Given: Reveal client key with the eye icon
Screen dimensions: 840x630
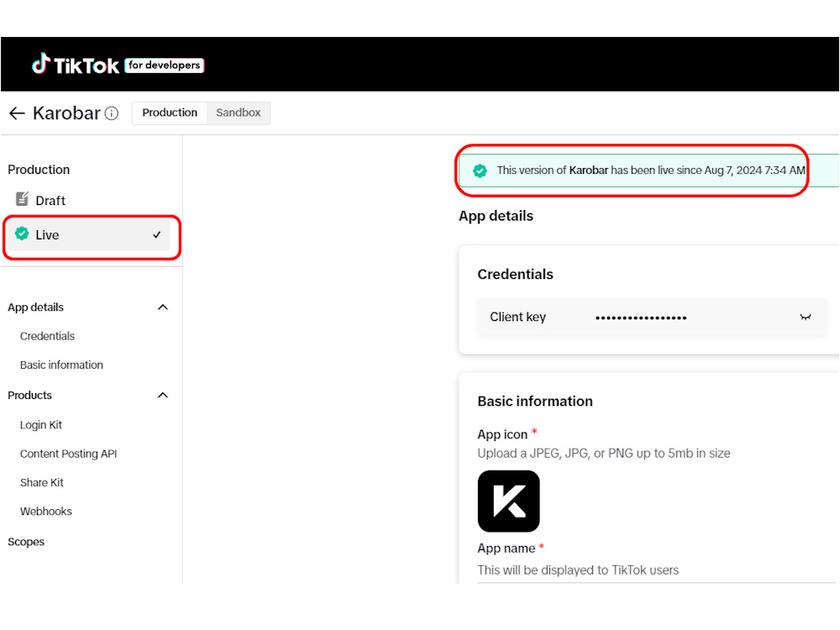Looking at the screenshot, I should click(806, 318).
